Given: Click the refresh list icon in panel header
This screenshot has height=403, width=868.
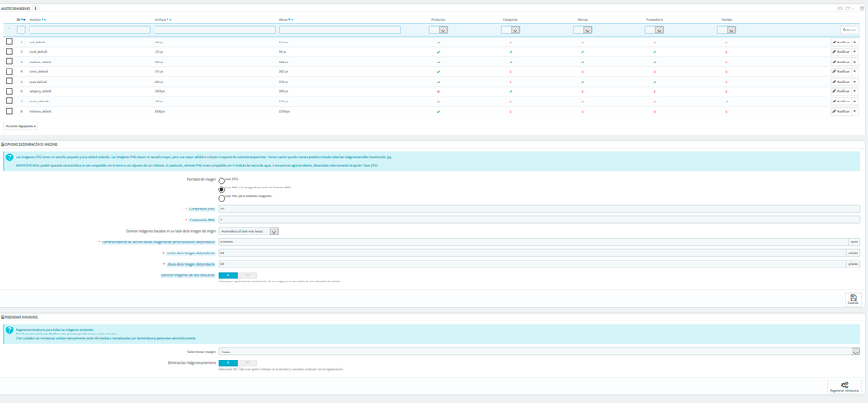Looking at the screenshot, I should pos(847,9).
